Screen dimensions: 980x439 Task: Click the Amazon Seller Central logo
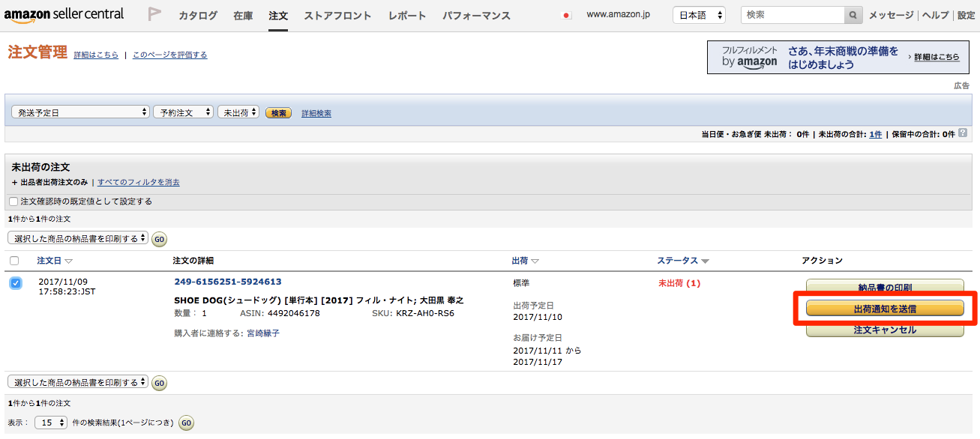64,15
